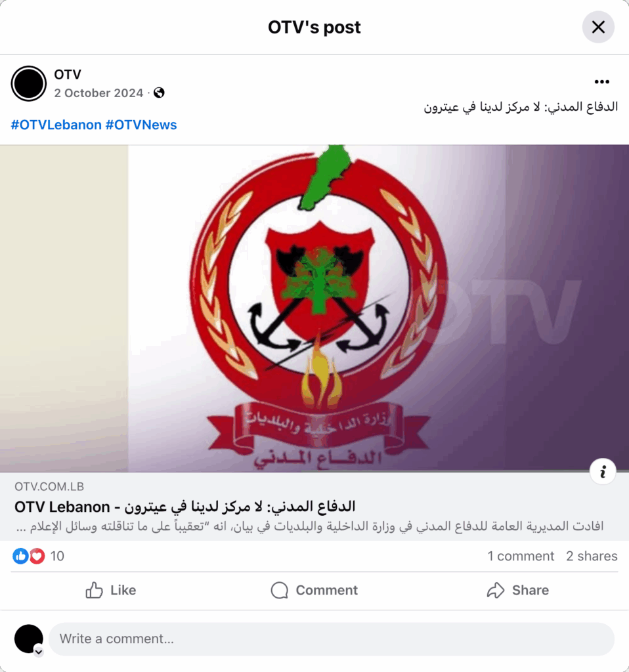
Task: Open the OTV Lebanon article headline
Action: (x=184, y=507)
